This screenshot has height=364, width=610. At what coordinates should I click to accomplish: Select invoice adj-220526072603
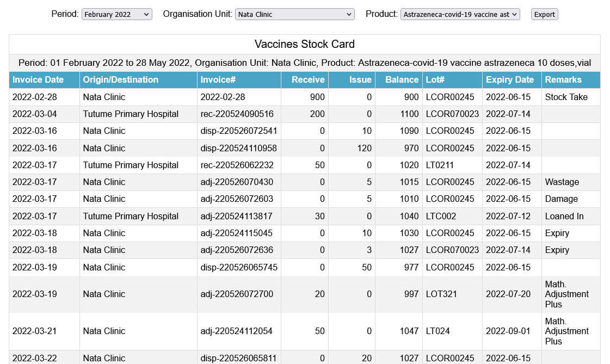tap(237, 199)
